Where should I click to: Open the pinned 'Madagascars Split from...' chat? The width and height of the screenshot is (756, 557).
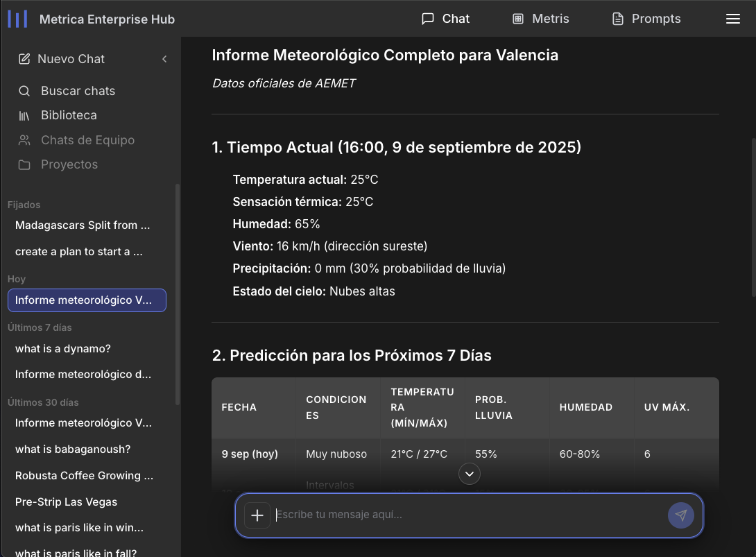(x=82, y=225)
